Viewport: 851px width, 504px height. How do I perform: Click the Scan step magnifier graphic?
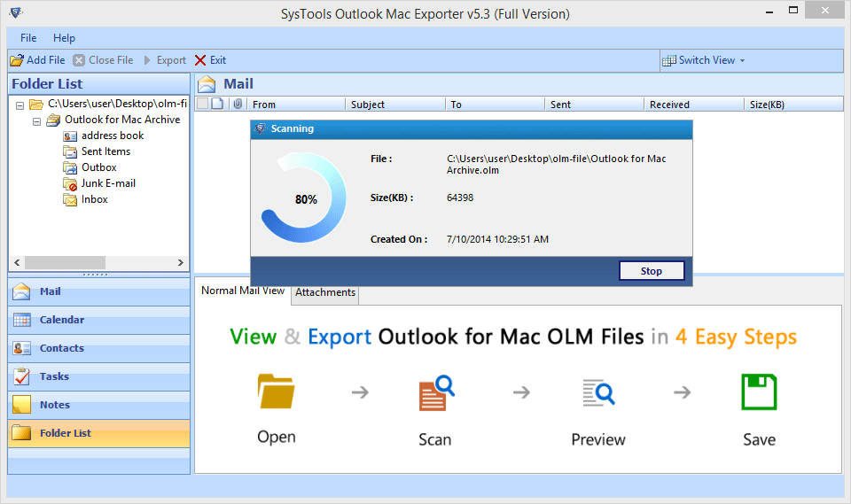point(436,392)
